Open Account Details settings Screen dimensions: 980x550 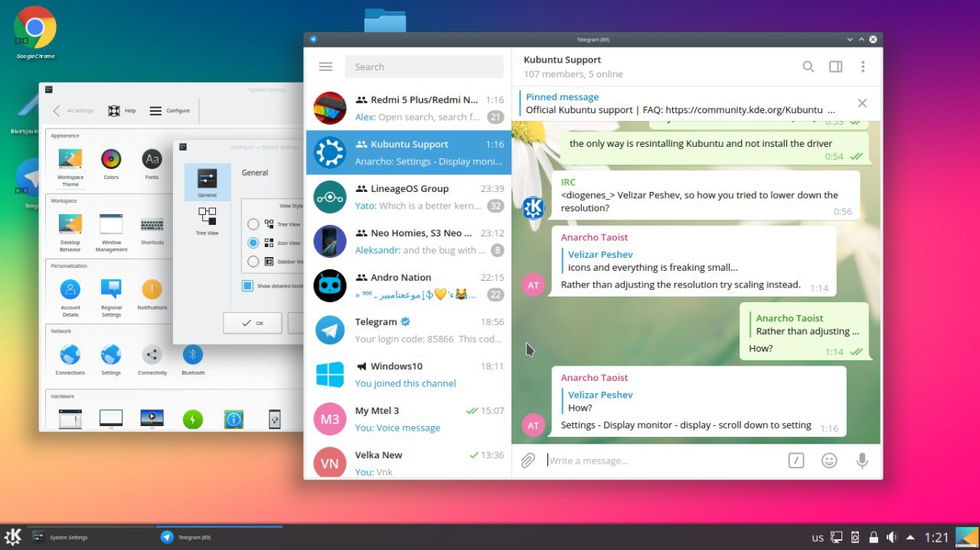coord(70,297)
